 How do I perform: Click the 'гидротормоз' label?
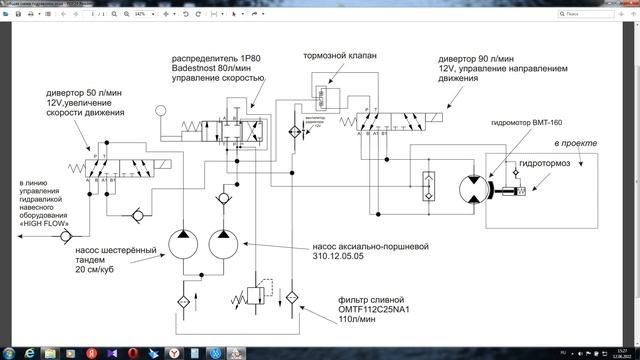544,163
